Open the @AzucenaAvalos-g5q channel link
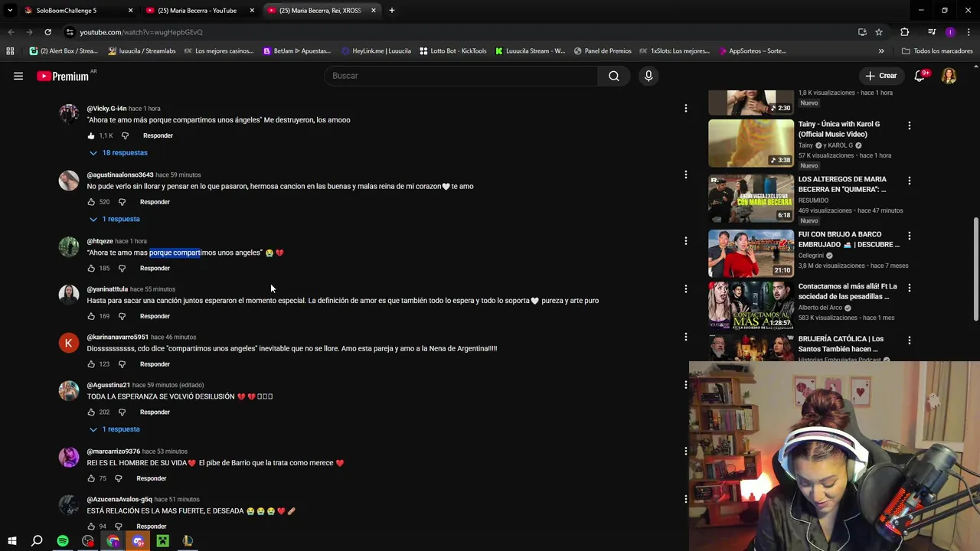This screenshot has width=980, height=551. pyautogui.click(x=119, y=499)
